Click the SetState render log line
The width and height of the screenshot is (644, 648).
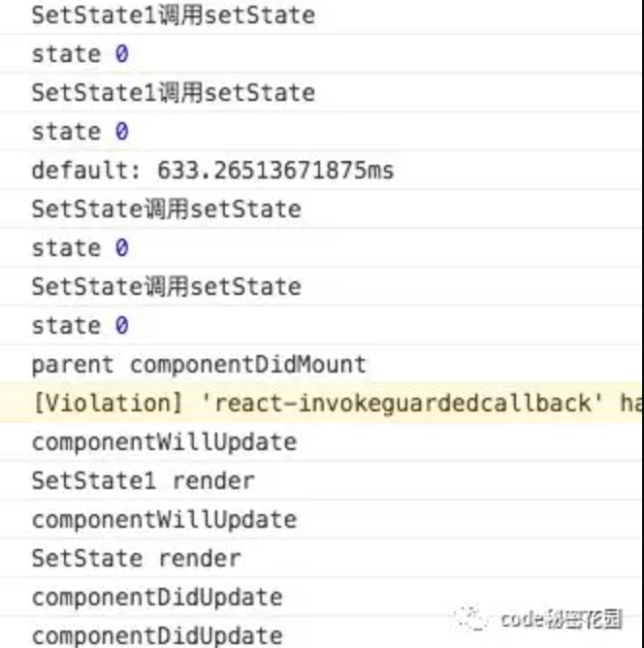click(x=136, y=559)
